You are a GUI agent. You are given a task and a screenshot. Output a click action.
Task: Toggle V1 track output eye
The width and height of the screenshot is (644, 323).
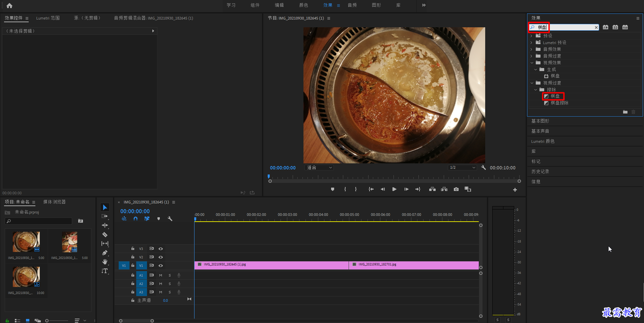pyautogui.click(x=161, y=265)
